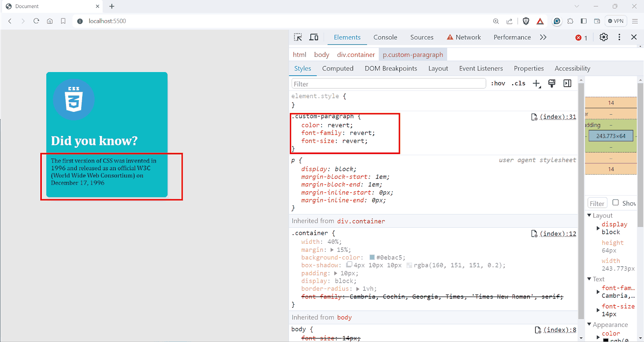Open the (index):8 source link
Screen dimensions: 644x342
560,330
